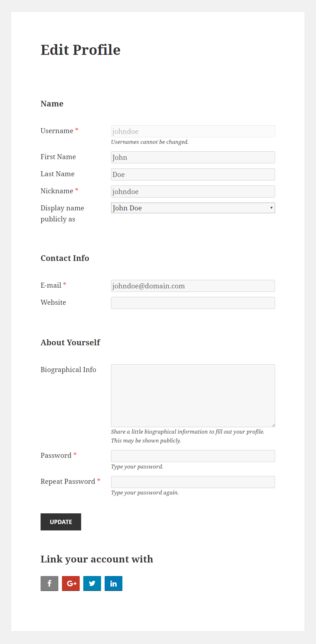Click the Link your account with heading
The height and width of the screenshot is (644, 316).
[97, 559]
